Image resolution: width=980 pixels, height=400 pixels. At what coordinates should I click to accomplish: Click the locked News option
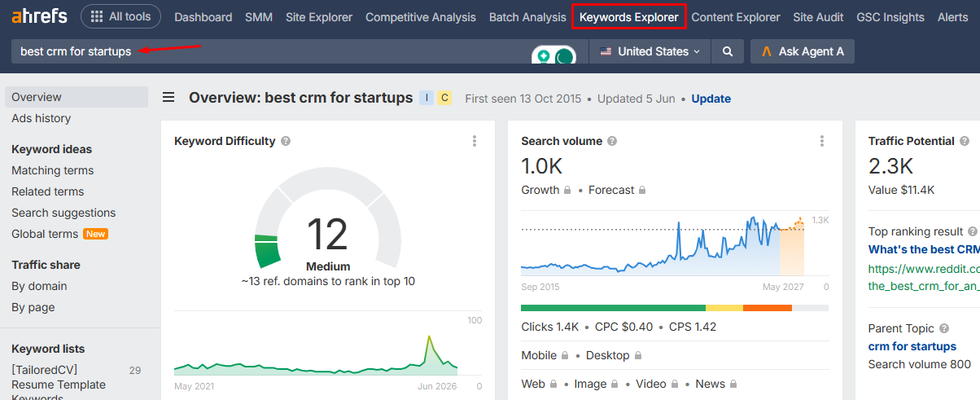click(716, 384)
